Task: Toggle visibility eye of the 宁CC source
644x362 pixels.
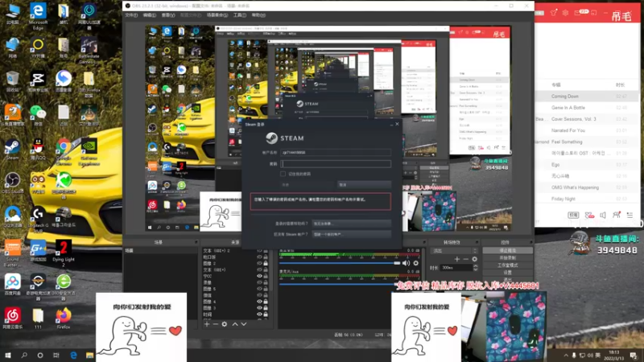Action: (259, 276)
